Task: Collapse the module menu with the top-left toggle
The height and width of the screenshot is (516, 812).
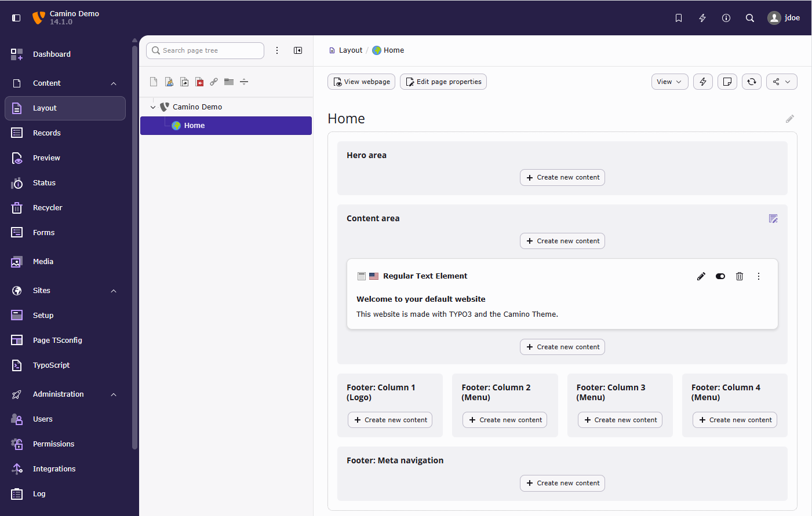Action: coord(16,17)
